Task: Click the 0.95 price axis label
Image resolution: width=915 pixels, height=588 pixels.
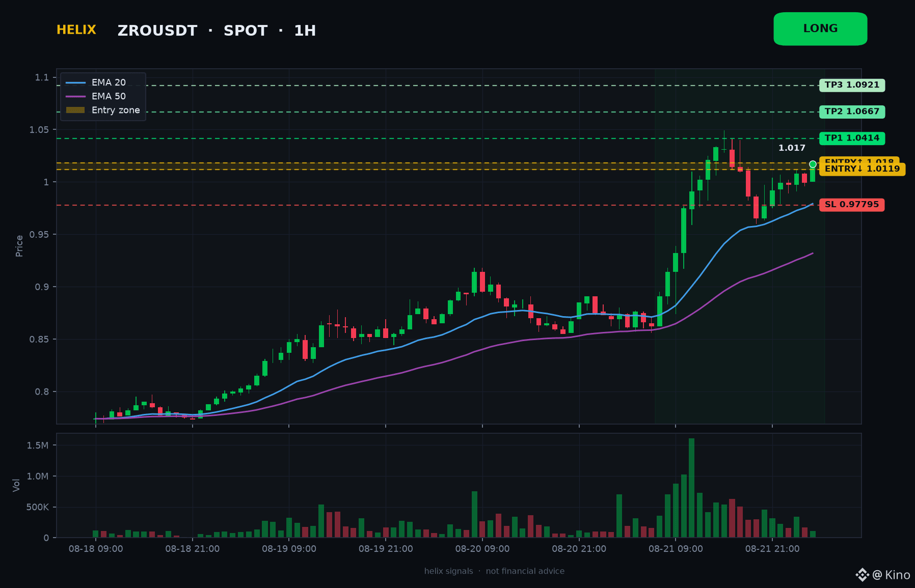Action: [x=39, y=235]
